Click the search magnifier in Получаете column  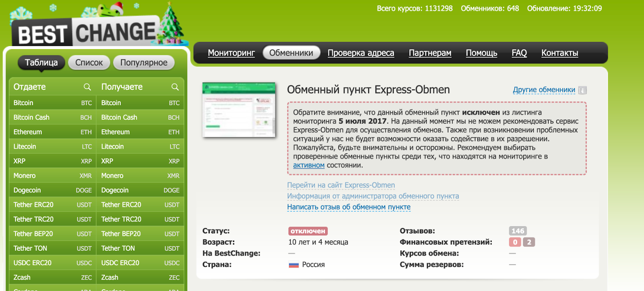point(175,87)
